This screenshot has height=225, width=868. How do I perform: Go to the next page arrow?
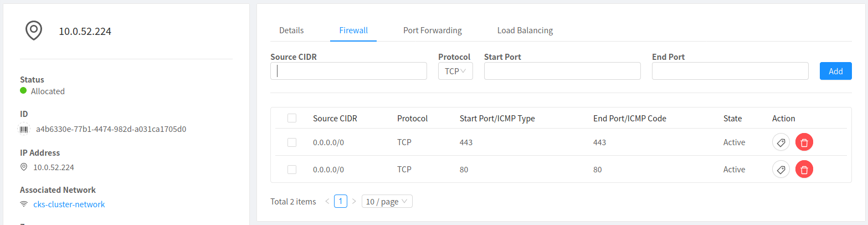[354, 201]
